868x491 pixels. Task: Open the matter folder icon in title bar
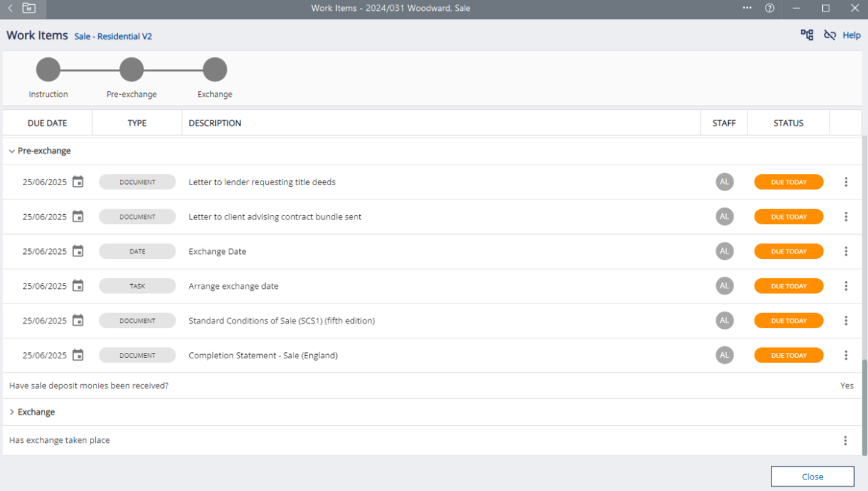pyautogui.click(x=28, y=8)
